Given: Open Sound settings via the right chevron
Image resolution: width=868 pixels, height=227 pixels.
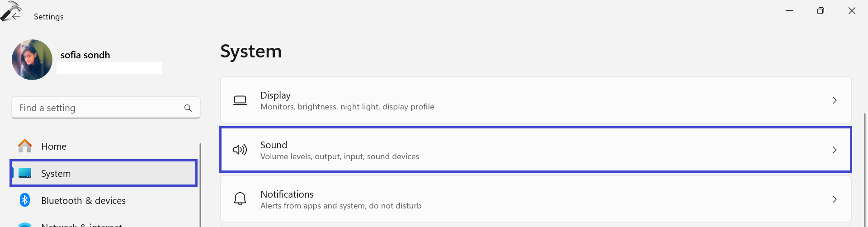Looking at the screenshot, I should point(835,150).
